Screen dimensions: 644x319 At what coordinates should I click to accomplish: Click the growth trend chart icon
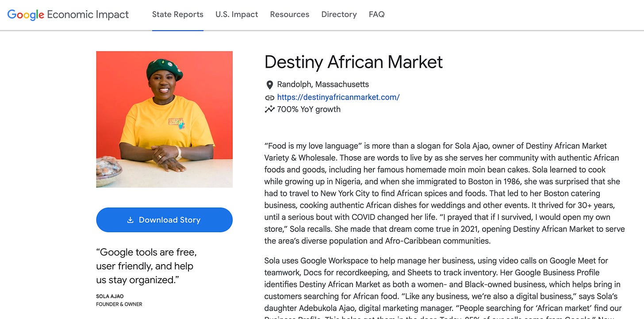(269, 109)
